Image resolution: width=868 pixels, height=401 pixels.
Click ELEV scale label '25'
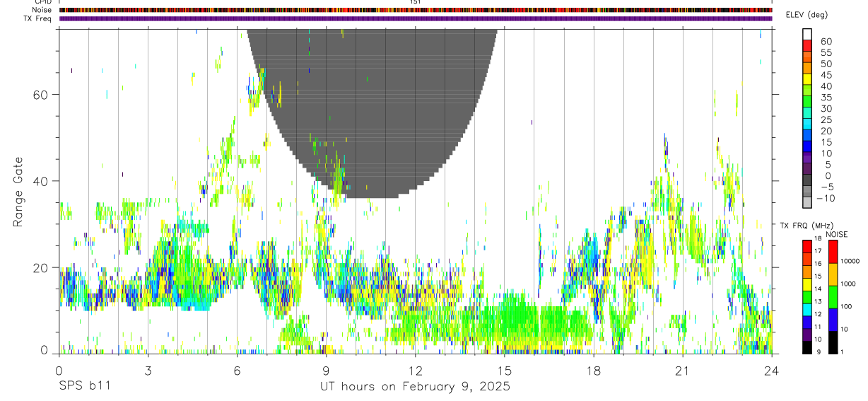click(x=826, y=120)
